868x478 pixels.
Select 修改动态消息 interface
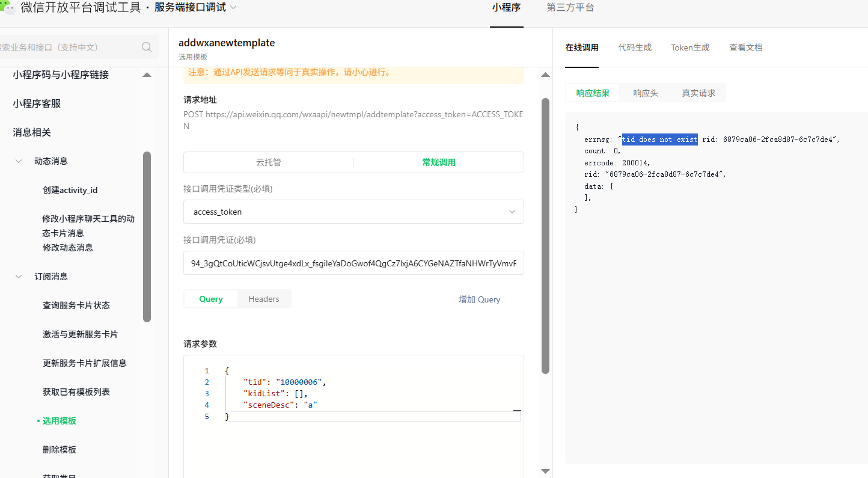(67, 248)
